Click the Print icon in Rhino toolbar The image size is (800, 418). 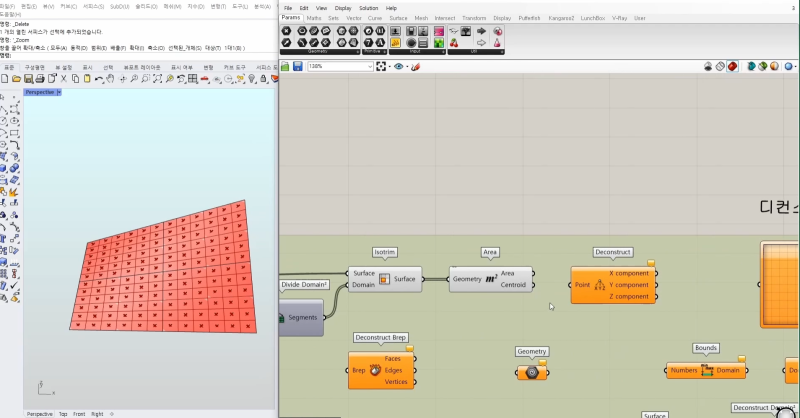point(40,79)
